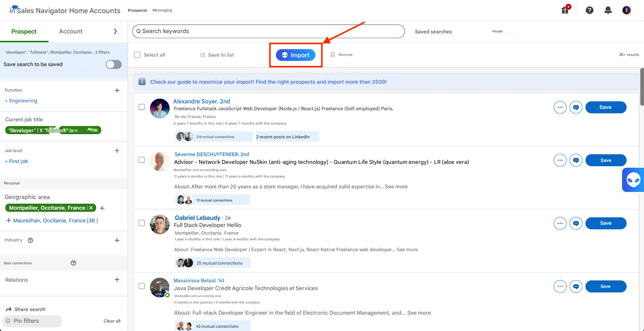Screen dimensions: 644x331
Task: Open the help question mark icon
Action: [x=589, y=10]
